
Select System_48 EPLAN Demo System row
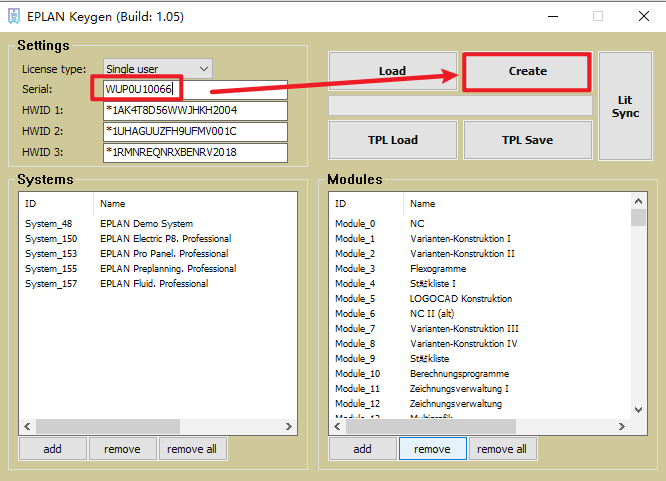[158, 224]
